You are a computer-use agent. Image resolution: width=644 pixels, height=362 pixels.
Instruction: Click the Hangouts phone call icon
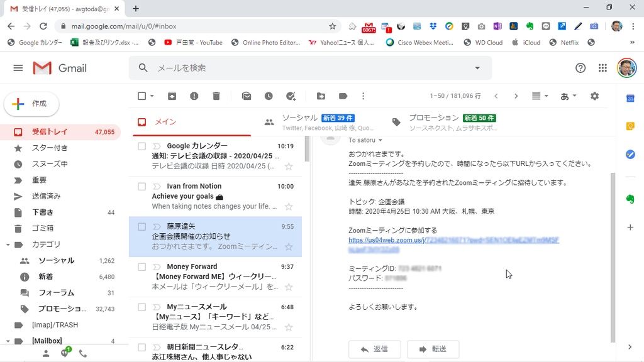pyautogui.click(x=83, y=353)
